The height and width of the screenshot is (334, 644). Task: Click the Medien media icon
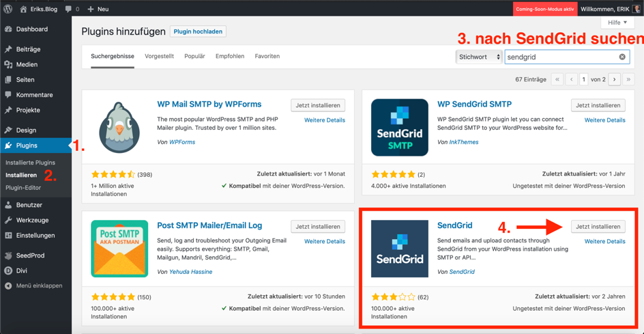(8, 65)
